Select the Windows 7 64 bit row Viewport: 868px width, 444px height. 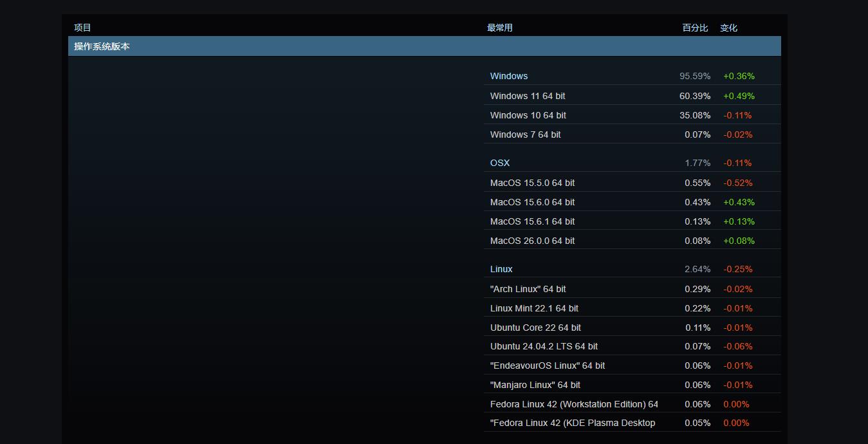pyautogui.click(x=525, y=134)
